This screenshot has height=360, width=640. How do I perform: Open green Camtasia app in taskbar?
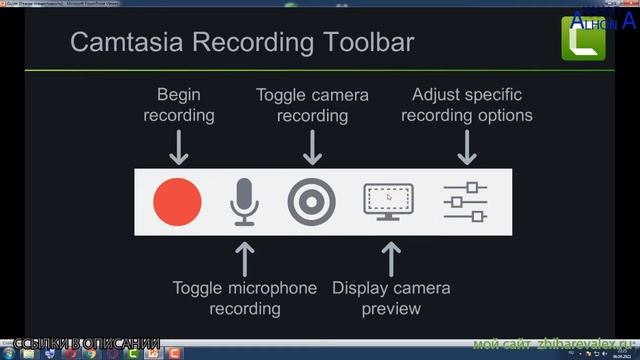(133, 353)
